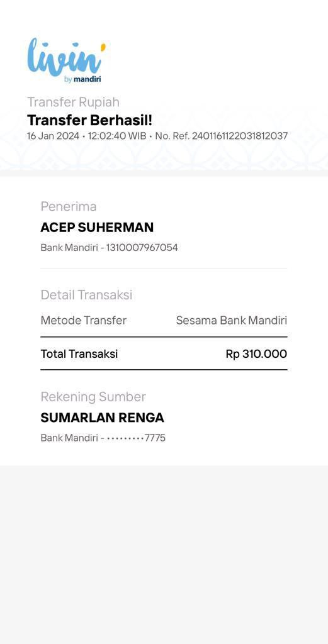Click recipient account number 1310007967054
This screenshot has height=644, width=328.
(x=142, y=248)
